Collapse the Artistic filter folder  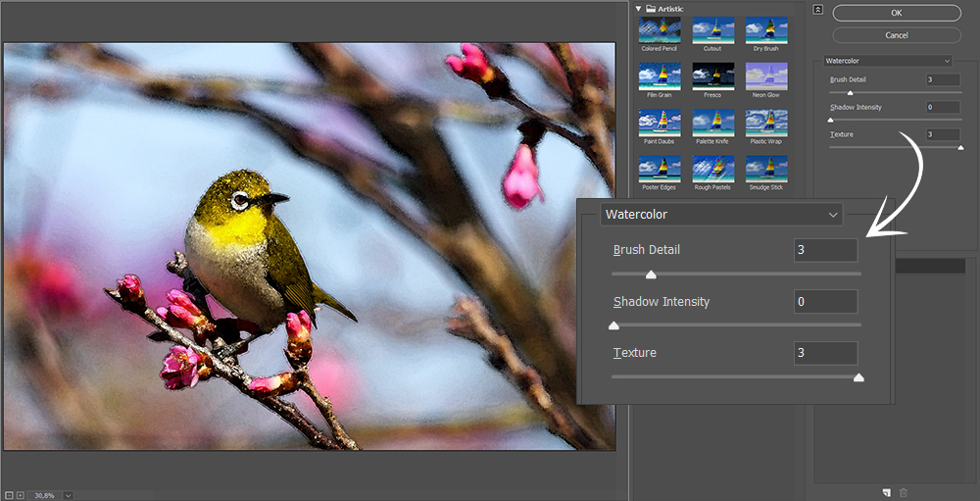[639, 9]
